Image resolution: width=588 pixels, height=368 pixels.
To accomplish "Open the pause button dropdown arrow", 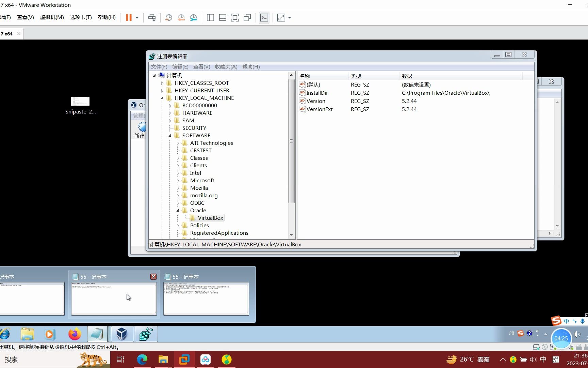I will coord(137,18).
